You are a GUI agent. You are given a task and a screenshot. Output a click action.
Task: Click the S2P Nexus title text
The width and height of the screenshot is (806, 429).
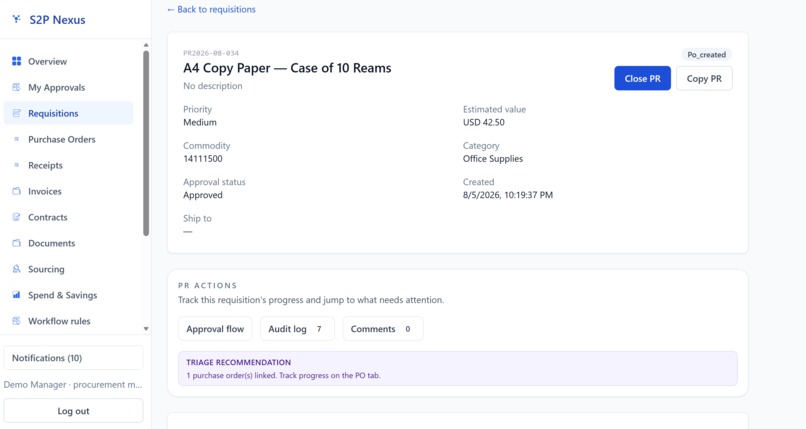pos(57,20)
